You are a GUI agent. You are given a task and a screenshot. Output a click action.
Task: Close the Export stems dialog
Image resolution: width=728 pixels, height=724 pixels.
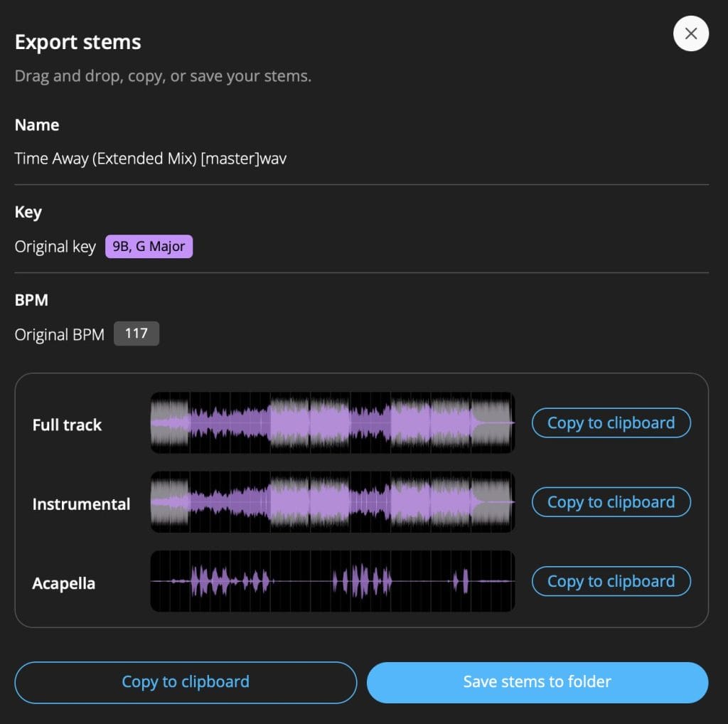pos(691,33)
